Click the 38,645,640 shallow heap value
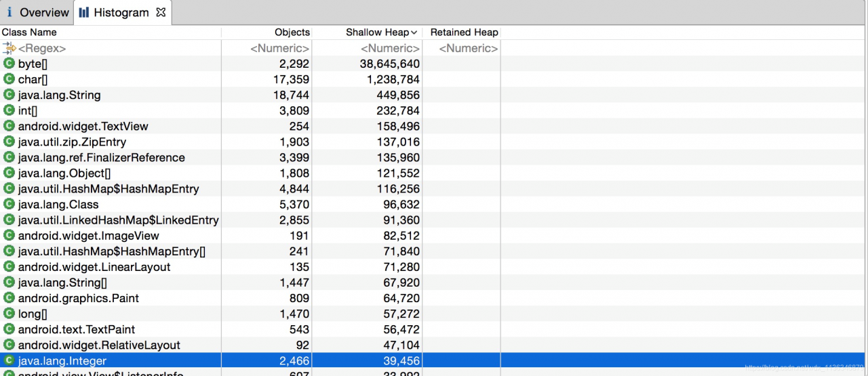 click(x=390, y=64)
